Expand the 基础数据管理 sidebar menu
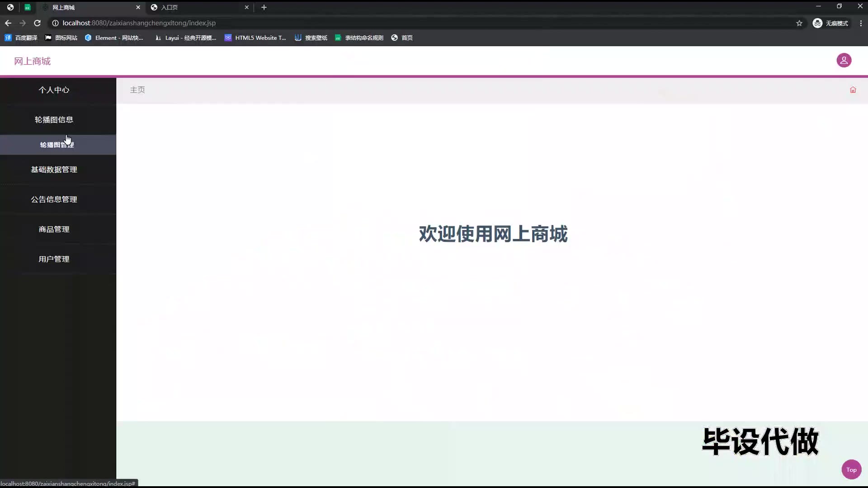The width and height of the screenshot is (868, 488). click(54, 169)
